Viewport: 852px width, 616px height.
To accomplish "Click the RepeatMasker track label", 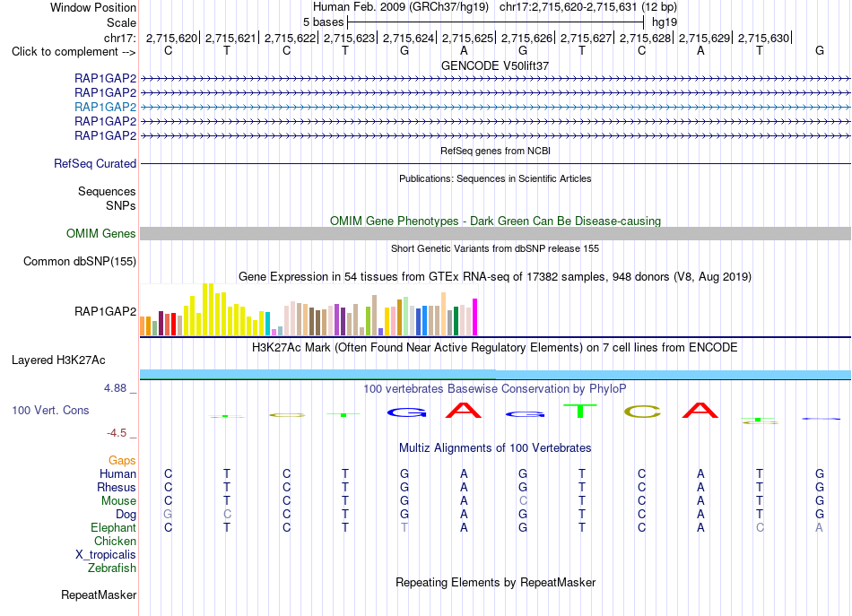I will (x=99, y=594).
